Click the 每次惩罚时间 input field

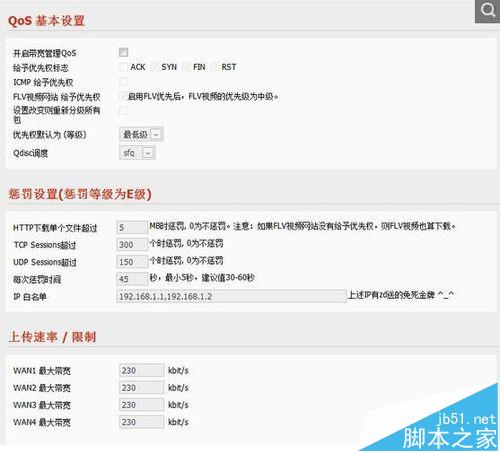coord(132,279)
